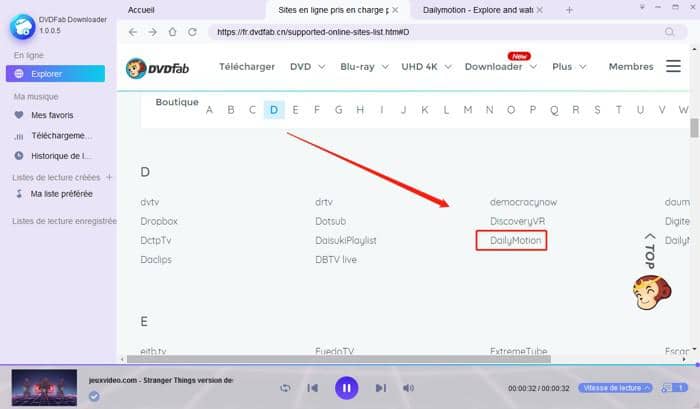This screenshot has height=409, width=700.
Task: Click the volume speaker icon
Action: 408,388
